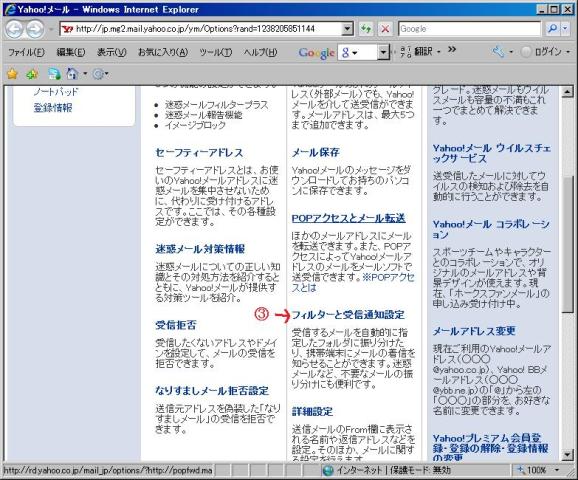This screenshot has width=578, height=480.
Task: Click the ※POPアクセスとは help link
Action: (x=352, y=282)
